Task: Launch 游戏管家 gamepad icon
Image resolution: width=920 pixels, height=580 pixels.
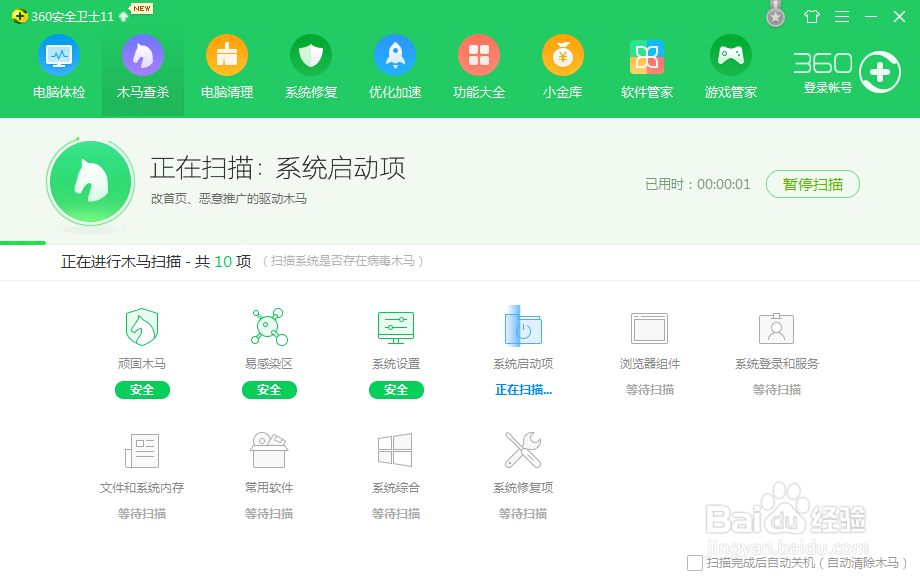Action: (x=730, y=57)
